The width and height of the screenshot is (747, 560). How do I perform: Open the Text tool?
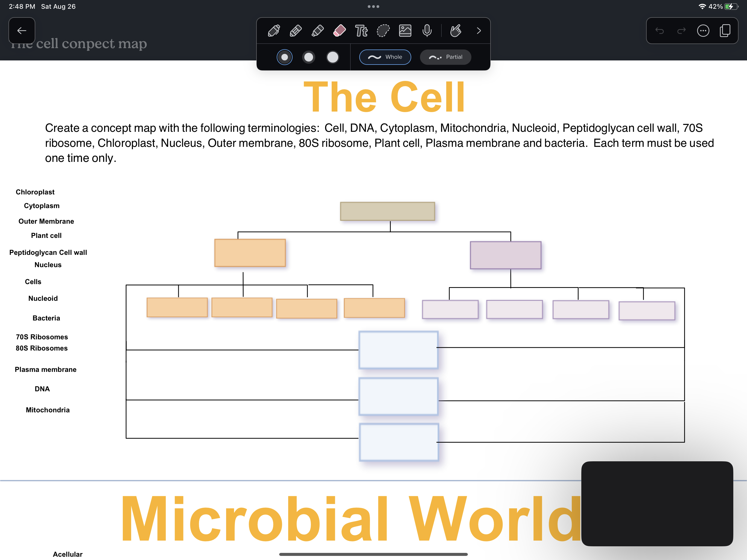coord(361,31)
